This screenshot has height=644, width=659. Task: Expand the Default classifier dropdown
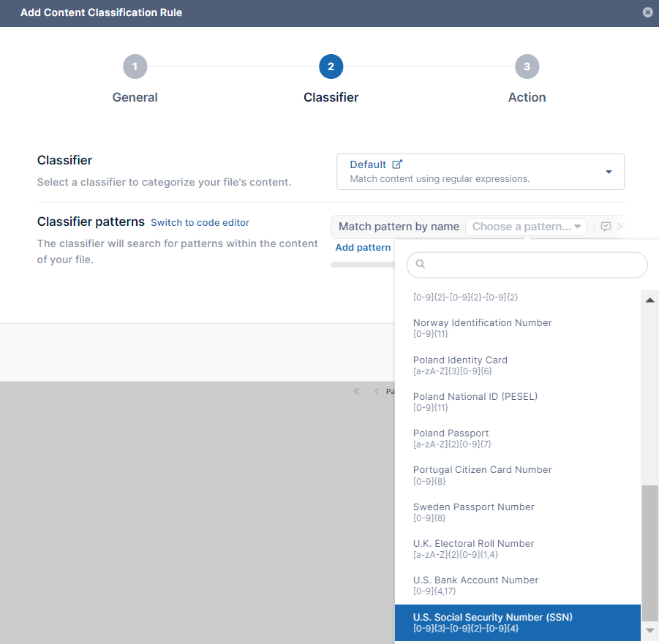click(608, 172)
